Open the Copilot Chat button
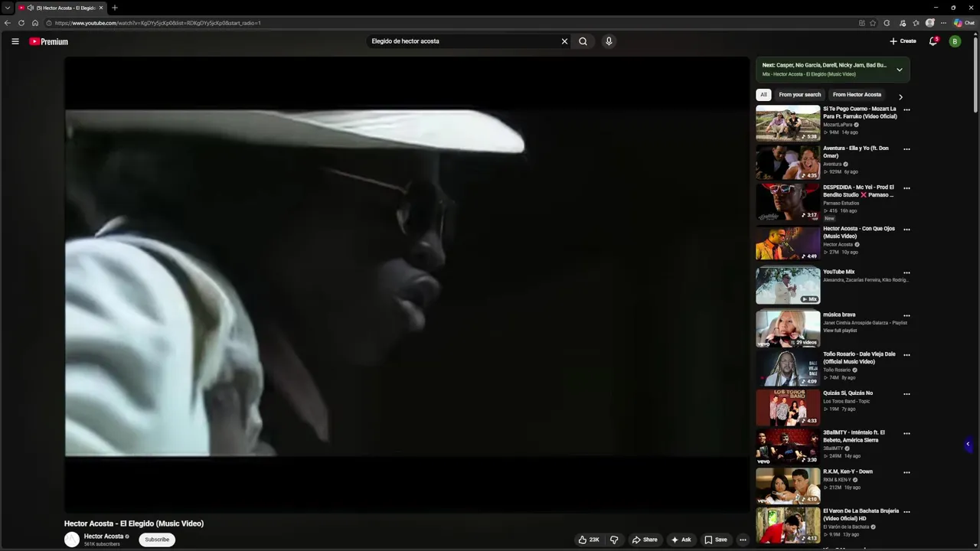Viewport: 980px width, 551px height. click(962, 23)
